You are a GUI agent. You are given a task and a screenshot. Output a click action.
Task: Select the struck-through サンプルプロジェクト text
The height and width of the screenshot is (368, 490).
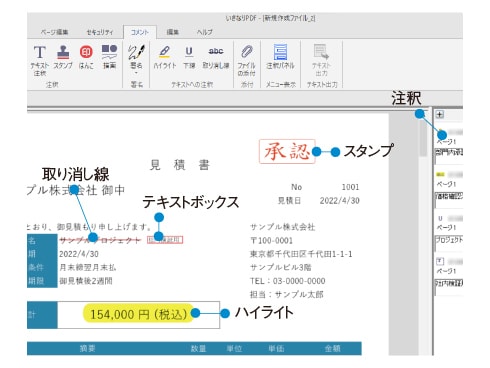(100, 240)
